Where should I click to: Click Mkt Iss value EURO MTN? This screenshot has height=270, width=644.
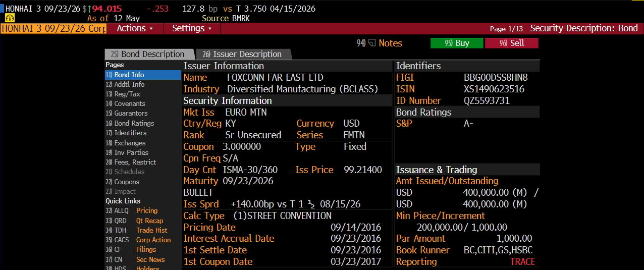tap(246, 113)
